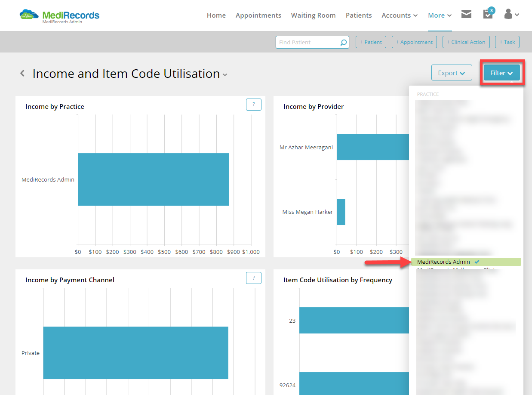Click Miss Megan Harker's income bar
The height and width of the screenshot is (395, 532).
pyautogui.click(x=341, y=212)
